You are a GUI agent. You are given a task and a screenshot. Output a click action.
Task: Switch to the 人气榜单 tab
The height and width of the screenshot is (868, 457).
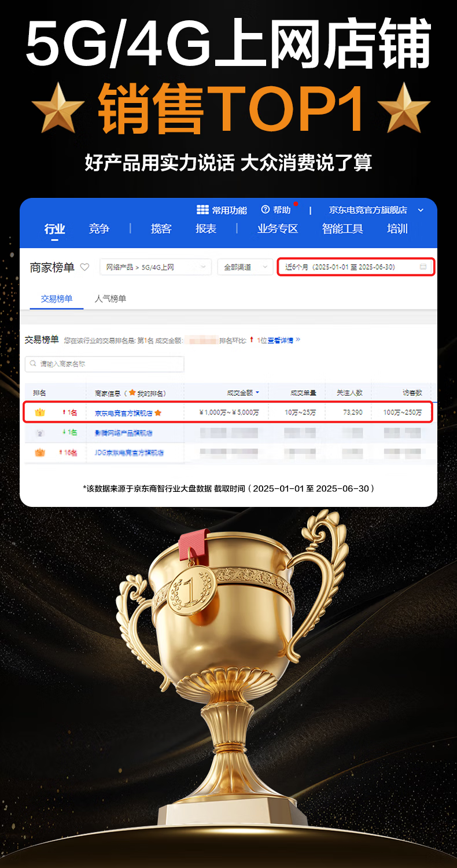110,299
